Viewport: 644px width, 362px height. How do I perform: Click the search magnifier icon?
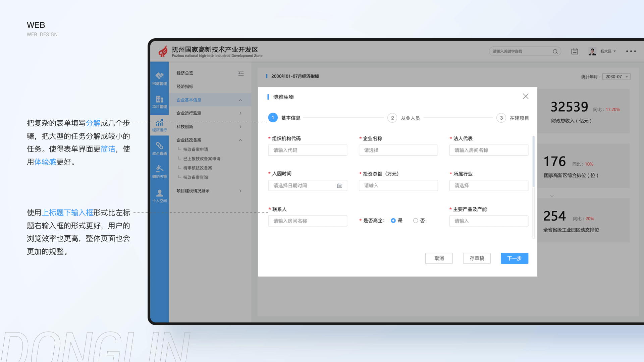(555, 51)
